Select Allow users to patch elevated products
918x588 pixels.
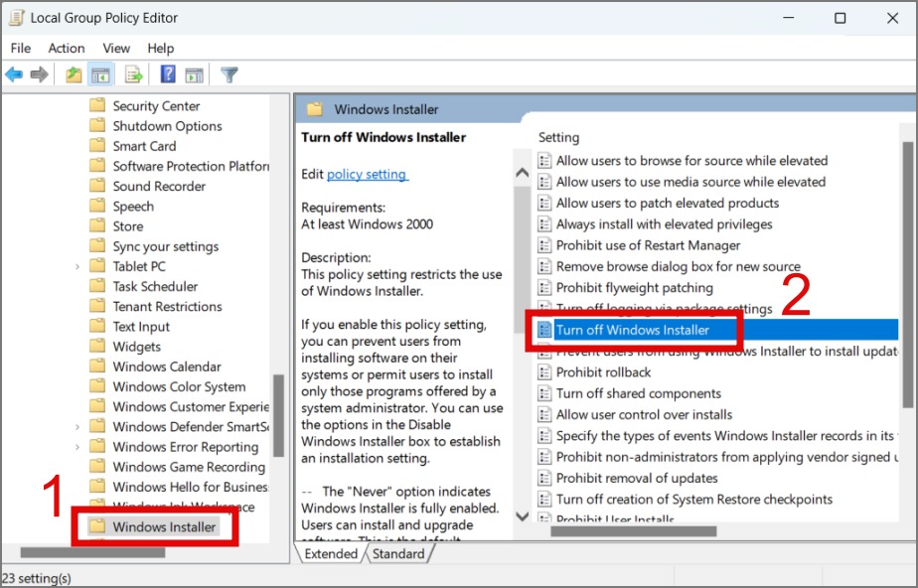(668, 203)
